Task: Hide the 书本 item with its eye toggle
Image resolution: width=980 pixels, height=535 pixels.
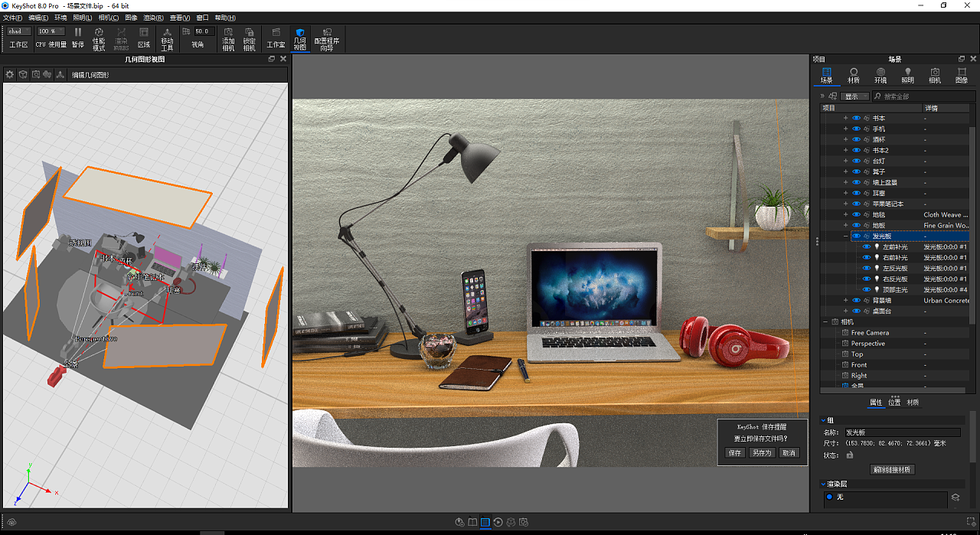Action: click(855, 118)
